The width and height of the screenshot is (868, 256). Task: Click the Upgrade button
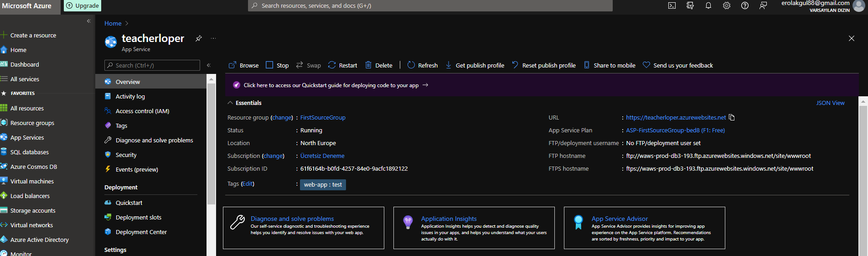coord(82,6)
